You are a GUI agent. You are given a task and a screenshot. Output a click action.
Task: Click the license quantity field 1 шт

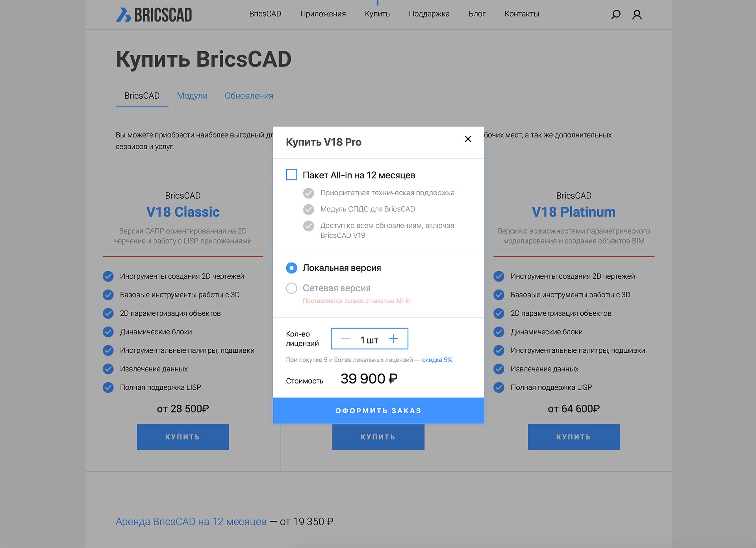369,339
